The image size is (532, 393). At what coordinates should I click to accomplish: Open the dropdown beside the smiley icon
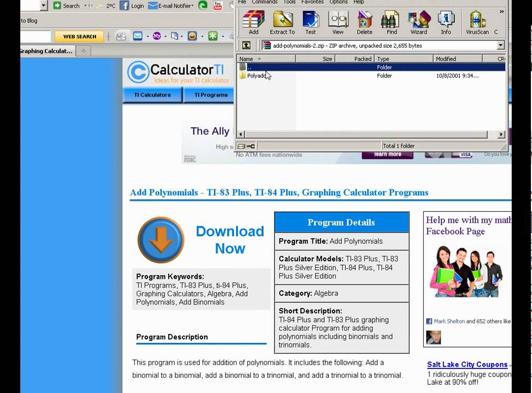pos(202,36)
